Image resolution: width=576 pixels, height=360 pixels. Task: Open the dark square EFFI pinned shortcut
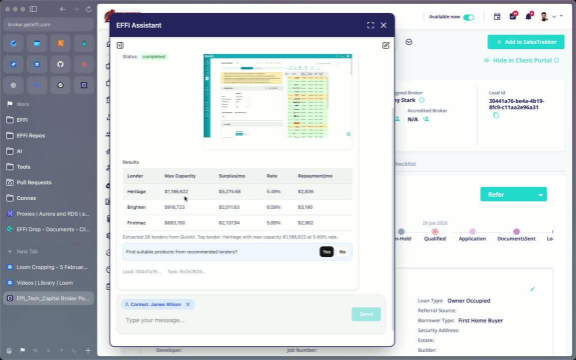click(x=84, y=85)
